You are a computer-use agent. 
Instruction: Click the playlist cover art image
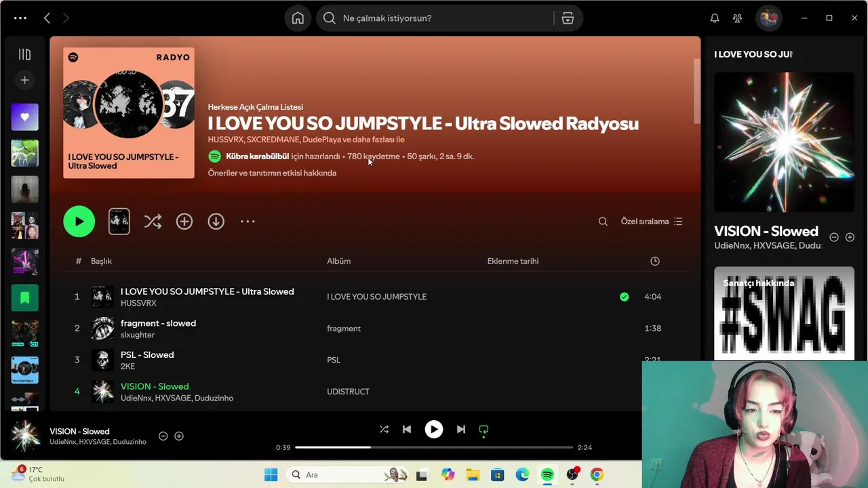click(129, 113)
